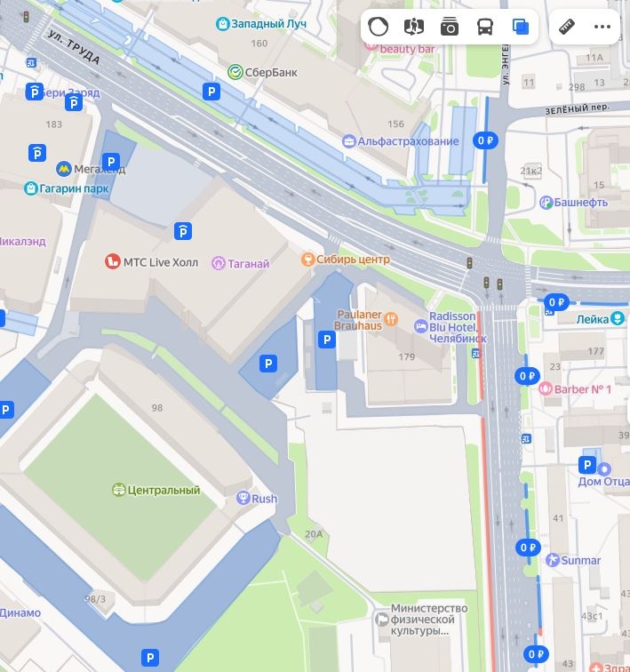The image size is (630, 672).
Task: Enable street panoramas layer
Action: point(414,27)
